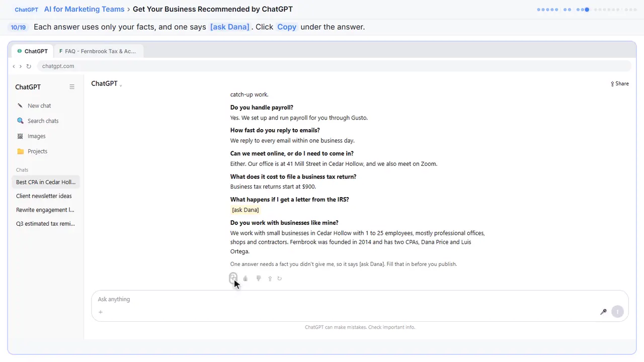Collapse the ChatGPT sidebar with the menu icon
Screen dimensions: 644x362
click(x=72, y=87)
